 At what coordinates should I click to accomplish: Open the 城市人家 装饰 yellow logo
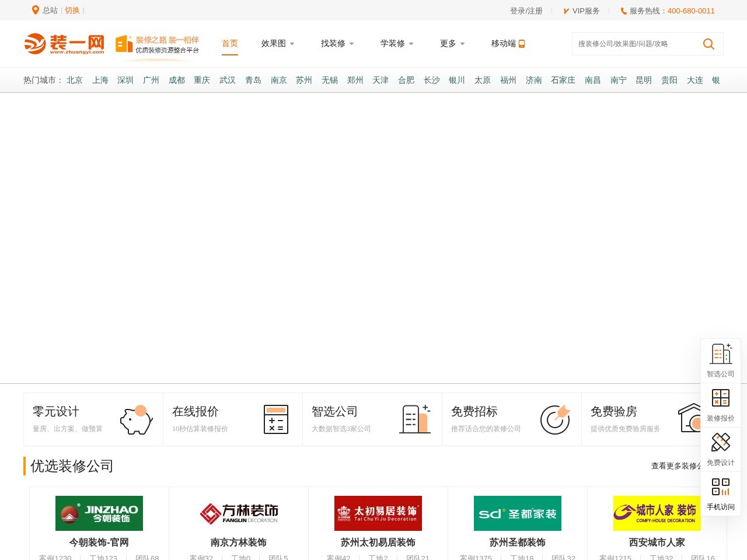pos(657,513)
